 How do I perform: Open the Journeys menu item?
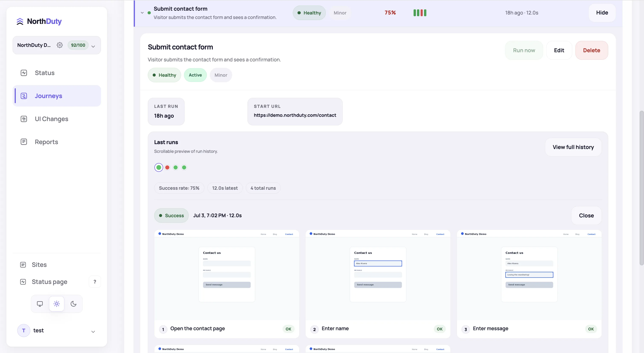click(x=57, y=96)
